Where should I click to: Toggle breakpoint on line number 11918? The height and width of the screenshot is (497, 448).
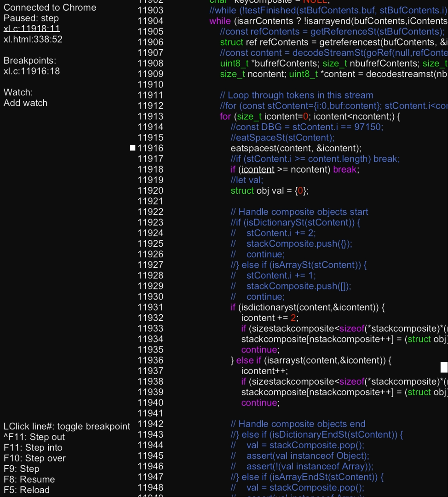coord(150,169)
